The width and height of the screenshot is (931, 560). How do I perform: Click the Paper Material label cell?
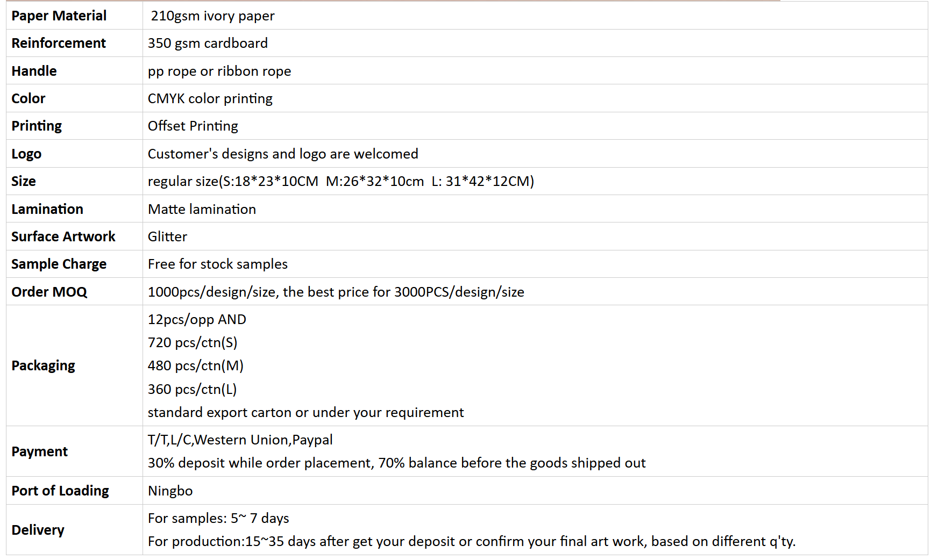click(74, 16)
